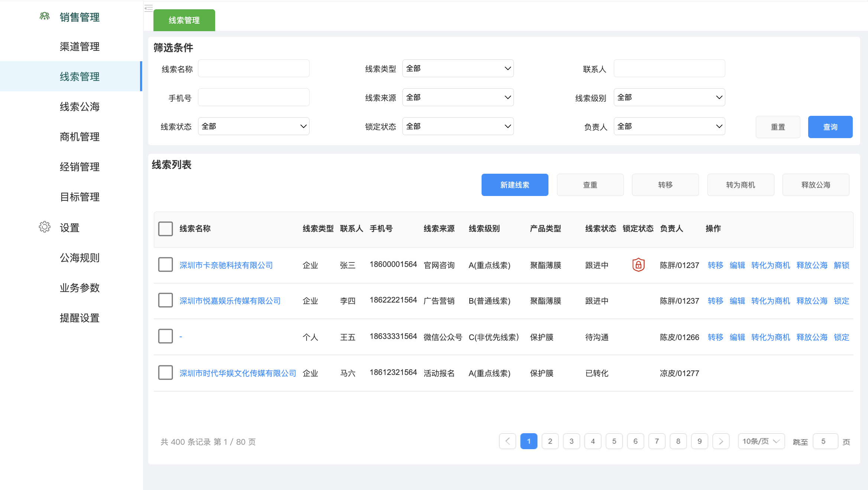Click 转化为商机 in the 张三 row

pos(771,265)
